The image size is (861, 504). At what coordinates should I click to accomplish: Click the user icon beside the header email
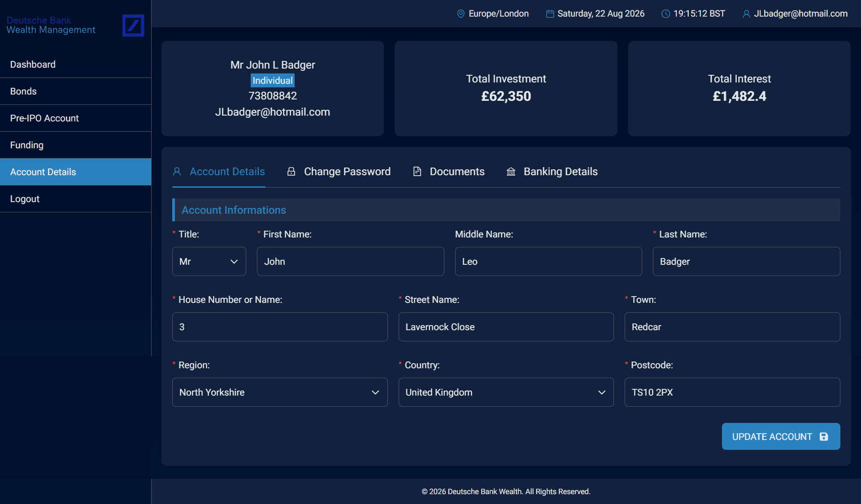746,14
